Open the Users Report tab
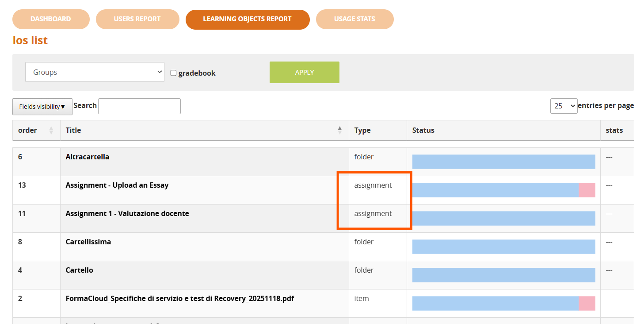This screenshot has width=644, height=324. (x=137, y=19)
